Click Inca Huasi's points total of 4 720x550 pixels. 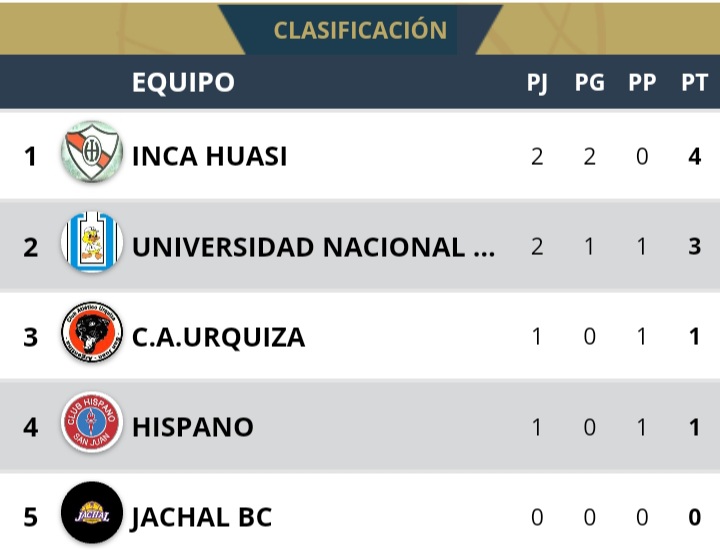[x=694, y=157]
